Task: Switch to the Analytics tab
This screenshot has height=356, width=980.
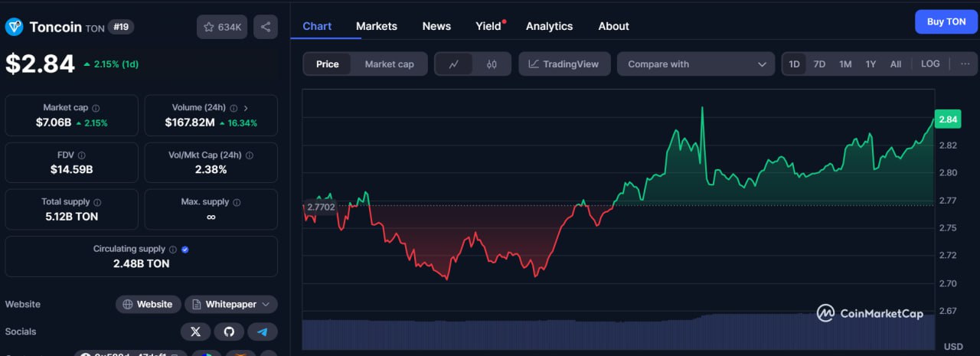Action: [x=549, y=26]
